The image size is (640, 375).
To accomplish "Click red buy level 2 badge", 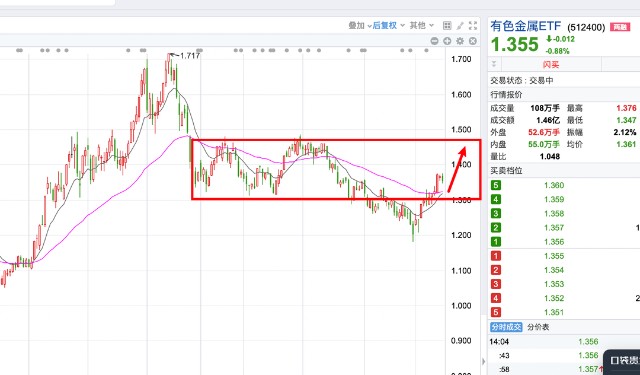I will click(496, 270).
